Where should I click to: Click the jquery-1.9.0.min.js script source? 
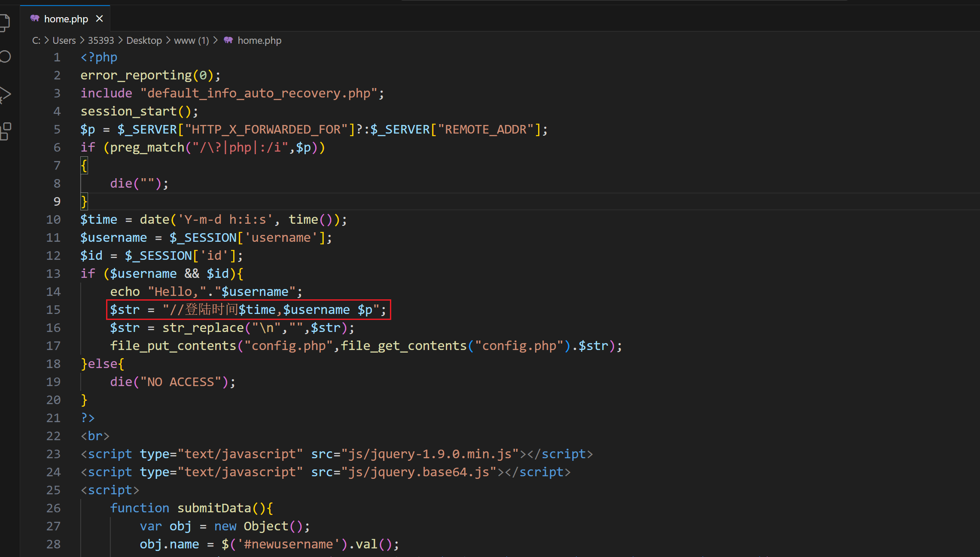point(430,454)
